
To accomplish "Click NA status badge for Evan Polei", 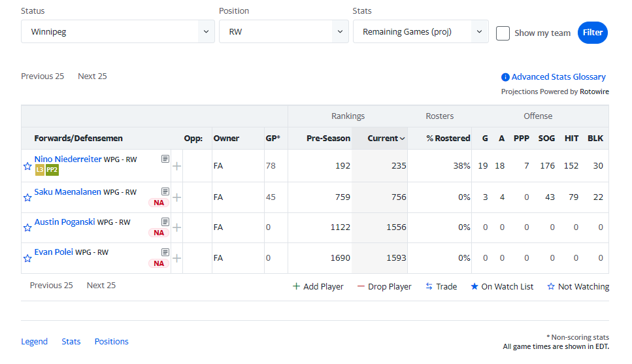I will [x=159, y=263].
